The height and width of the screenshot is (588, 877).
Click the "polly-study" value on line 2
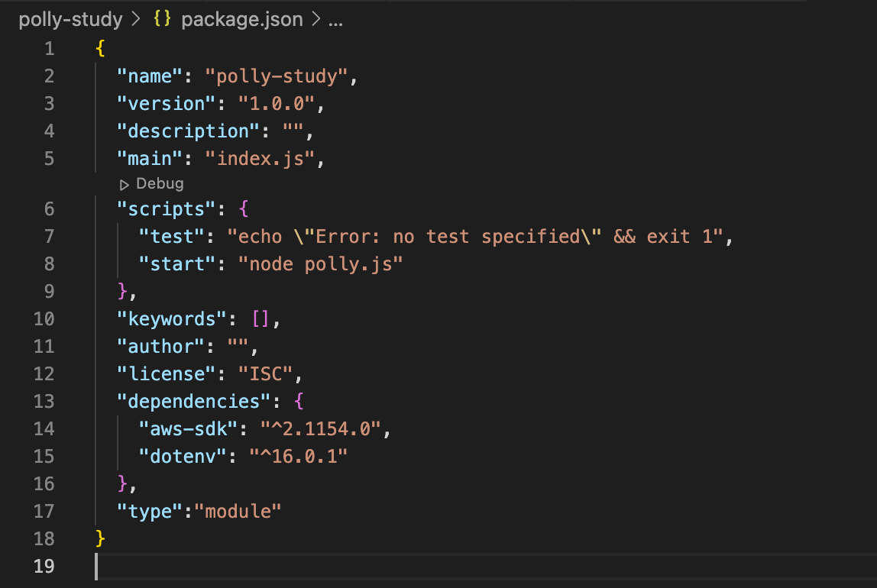277,76
